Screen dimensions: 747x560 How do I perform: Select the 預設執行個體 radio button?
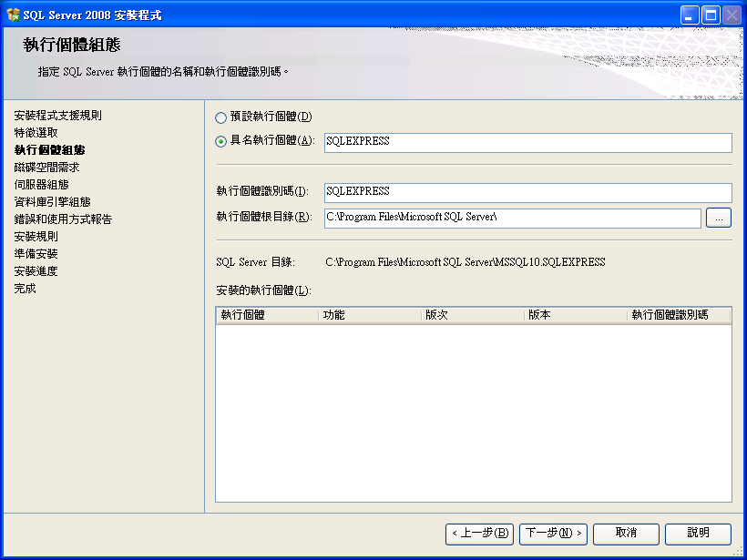[220, 117]
